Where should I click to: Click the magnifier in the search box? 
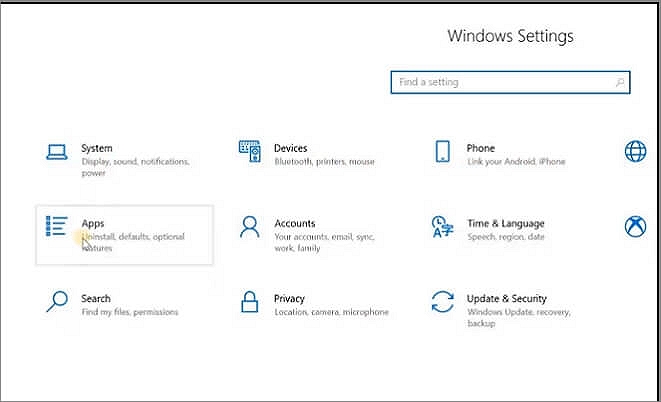coord(620,82)
